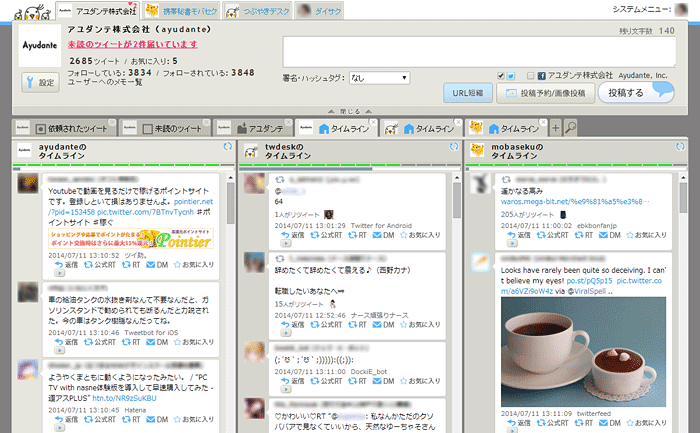Click the twdesk column scrollbar thumb

457,200
